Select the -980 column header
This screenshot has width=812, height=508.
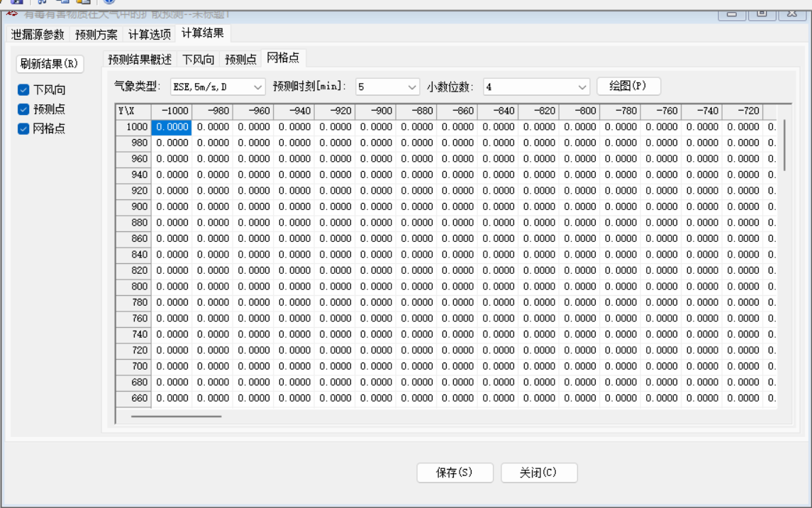tap(212, 111)
